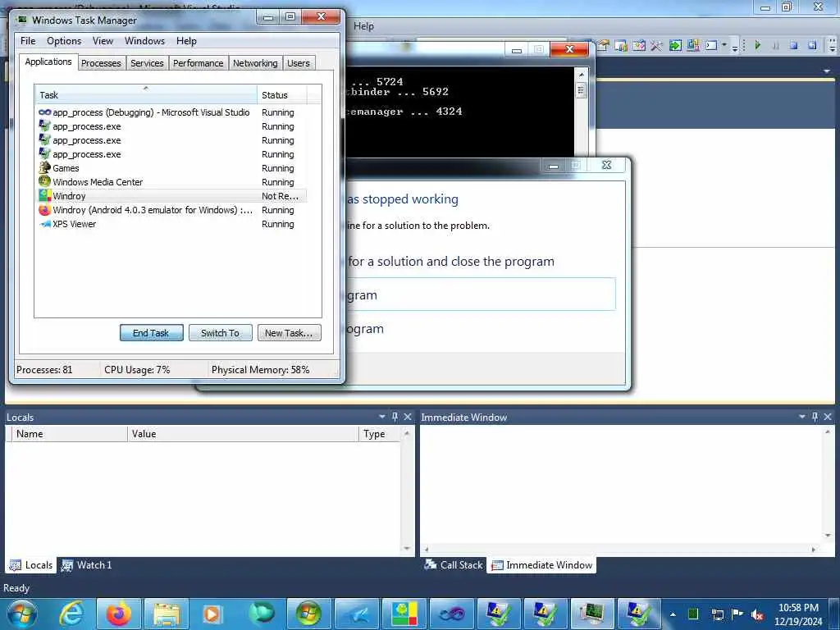Open the Immediate Window position dropdown arrow

(x=802, y=417)
